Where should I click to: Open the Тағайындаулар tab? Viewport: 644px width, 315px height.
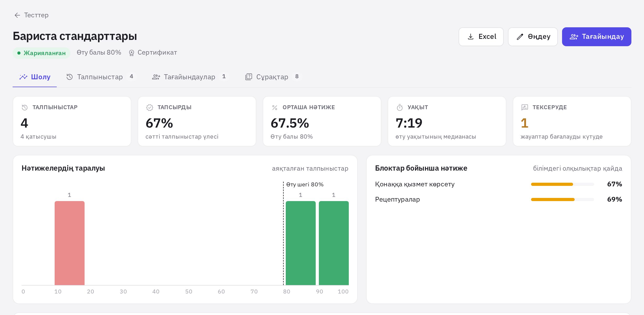pos(190,77)
